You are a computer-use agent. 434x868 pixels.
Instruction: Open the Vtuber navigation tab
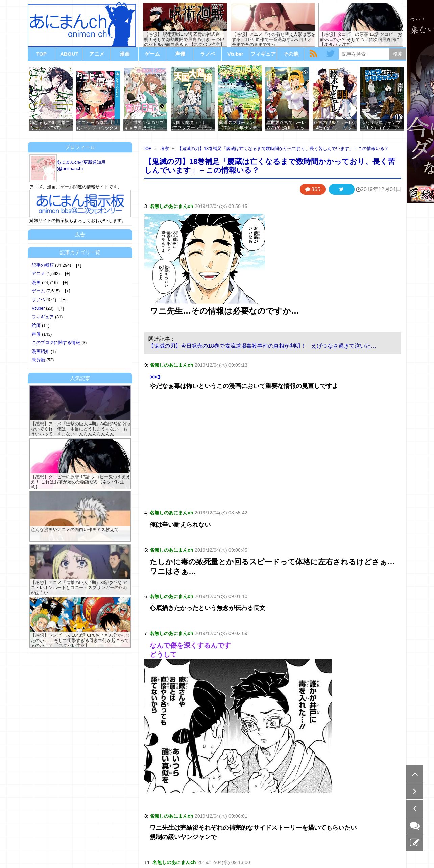coord(236,54)
